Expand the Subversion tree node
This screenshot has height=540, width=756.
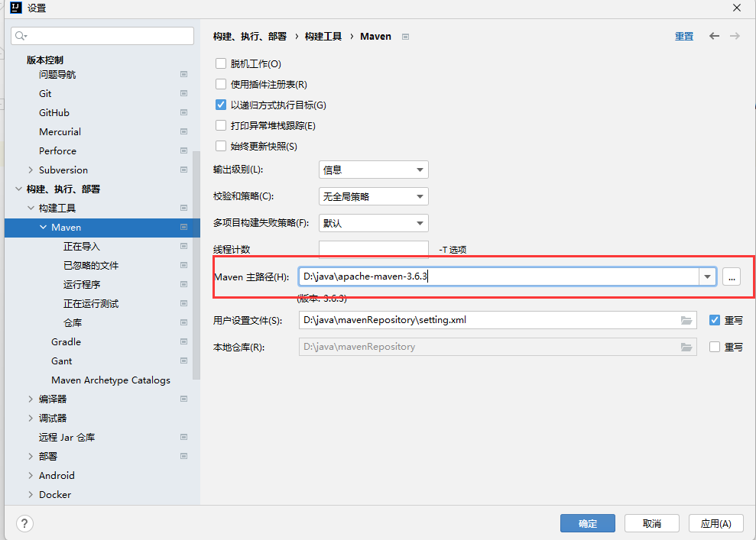coord(31,170)
